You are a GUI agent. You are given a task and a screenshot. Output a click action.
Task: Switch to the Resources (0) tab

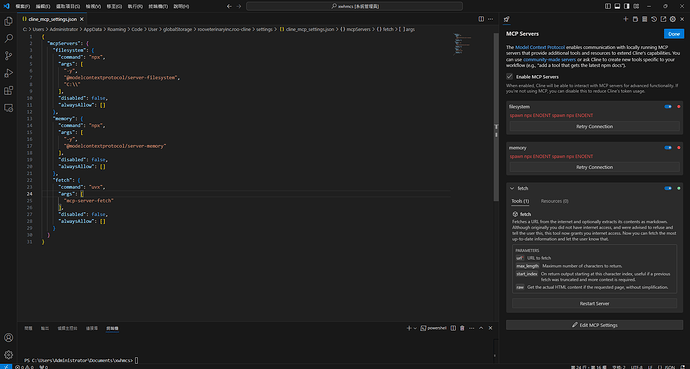[x=554, y=201]
